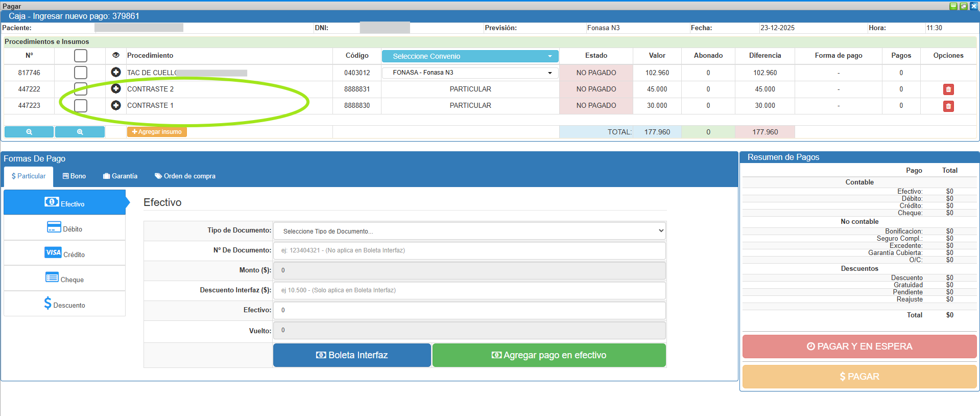The image size is (980, 416).
Task: Tick the CONTRASTE 1 row checkbox
Action: tap(81, 106)
